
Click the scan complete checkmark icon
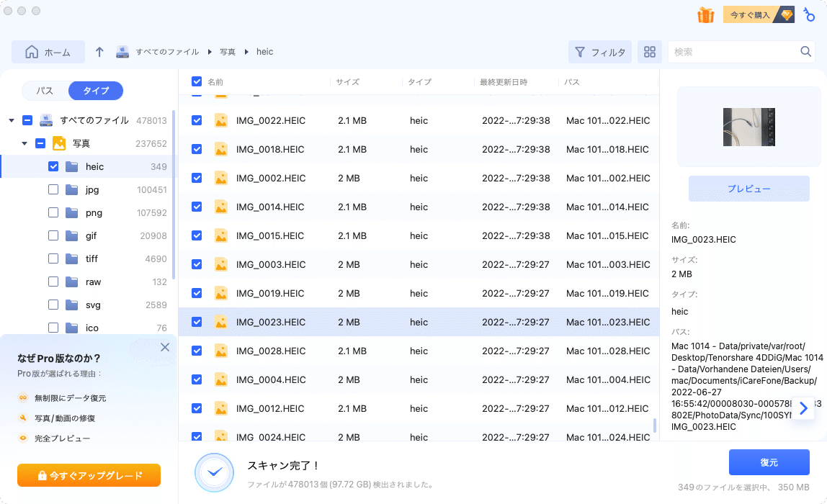click(x=214, y=472)
